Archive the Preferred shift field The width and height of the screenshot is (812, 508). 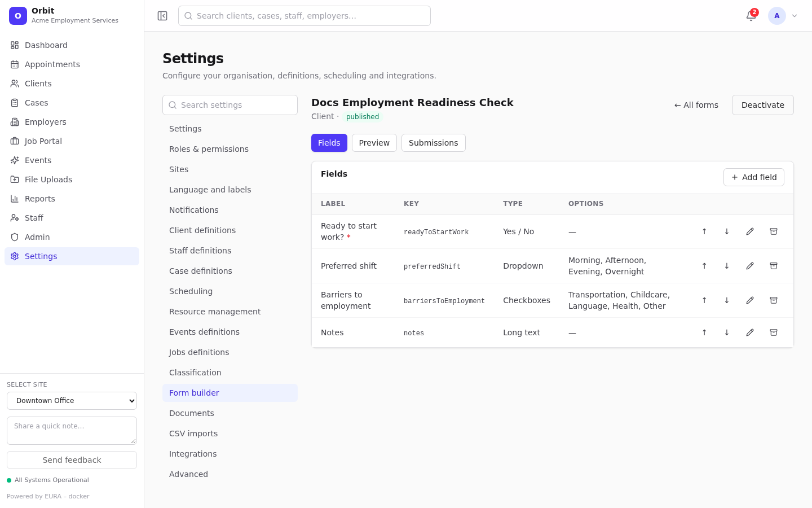(774, 266)
